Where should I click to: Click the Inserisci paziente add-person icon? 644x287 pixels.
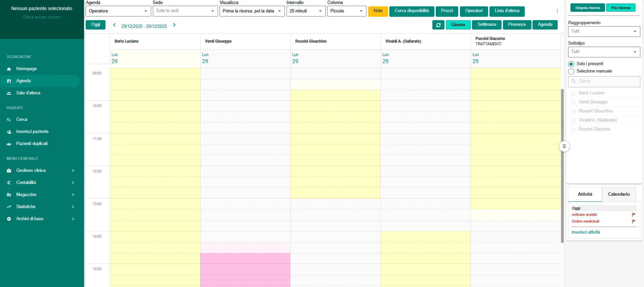click(9, 132)
